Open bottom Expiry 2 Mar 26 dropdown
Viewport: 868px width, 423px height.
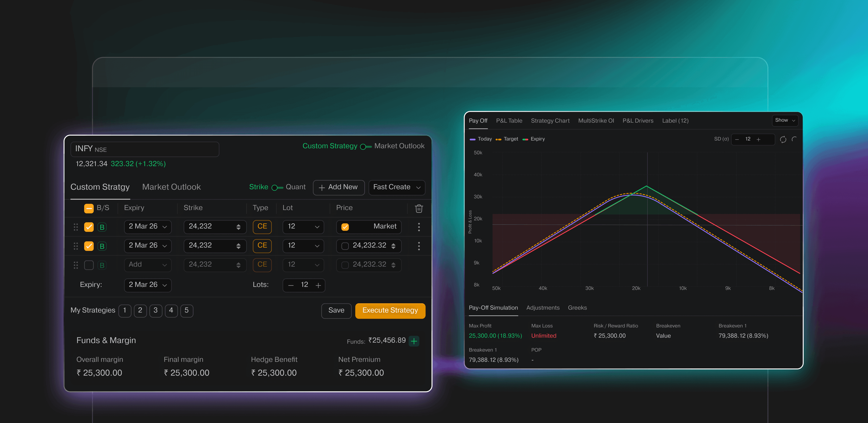tap(148, 285)
